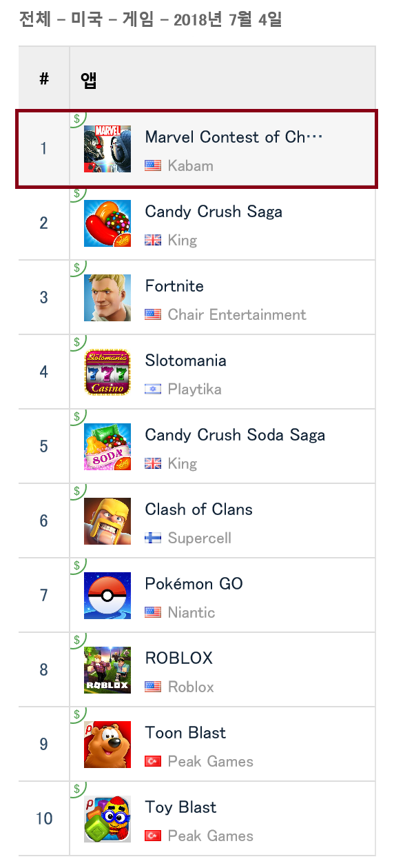Click the Supercell publisher name
Screen dimensions: 394x868
pos(200,538)
